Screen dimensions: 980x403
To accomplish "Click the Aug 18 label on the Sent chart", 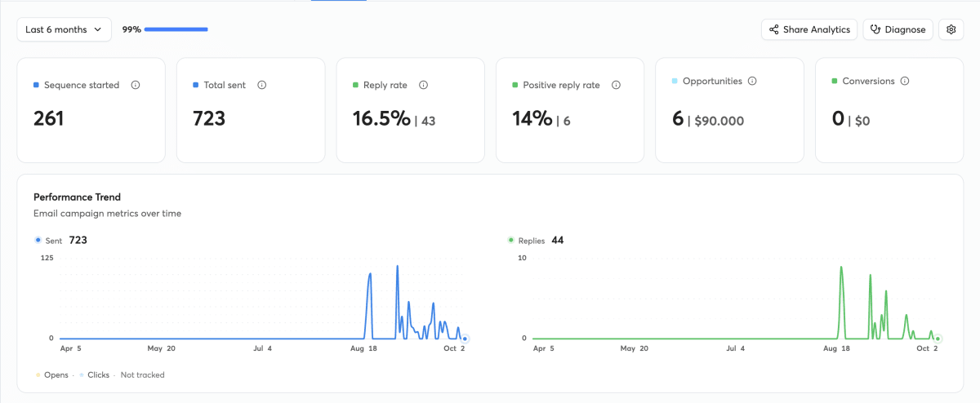I will (x=362, y=348).
